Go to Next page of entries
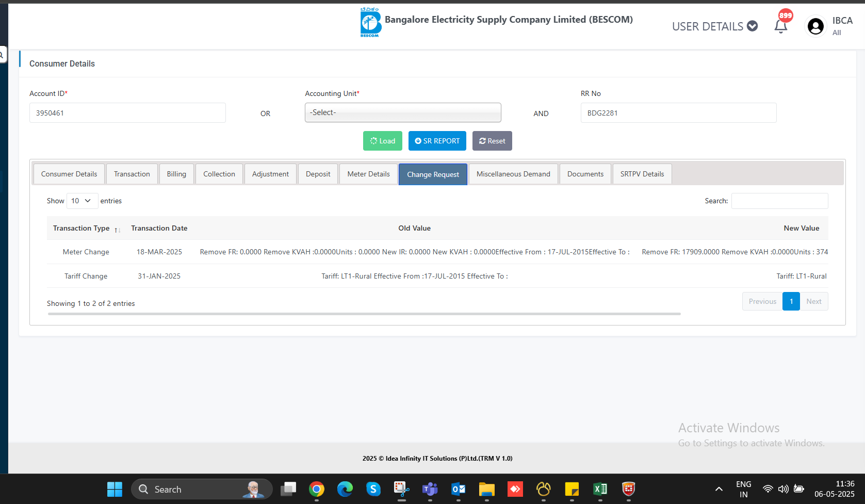 click(814, 301)
